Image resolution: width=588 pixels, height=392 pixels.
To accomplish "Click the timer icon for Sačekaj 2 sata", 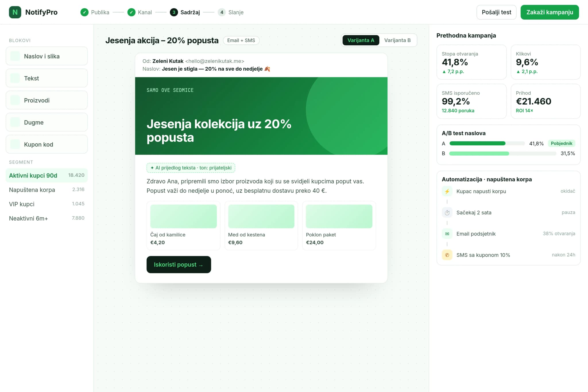I will click(447, 213).
